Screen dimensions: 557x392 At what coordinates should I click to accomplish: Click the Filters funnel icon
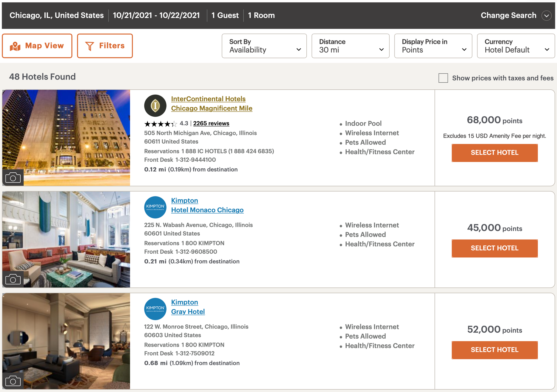(x=90, y=46)
